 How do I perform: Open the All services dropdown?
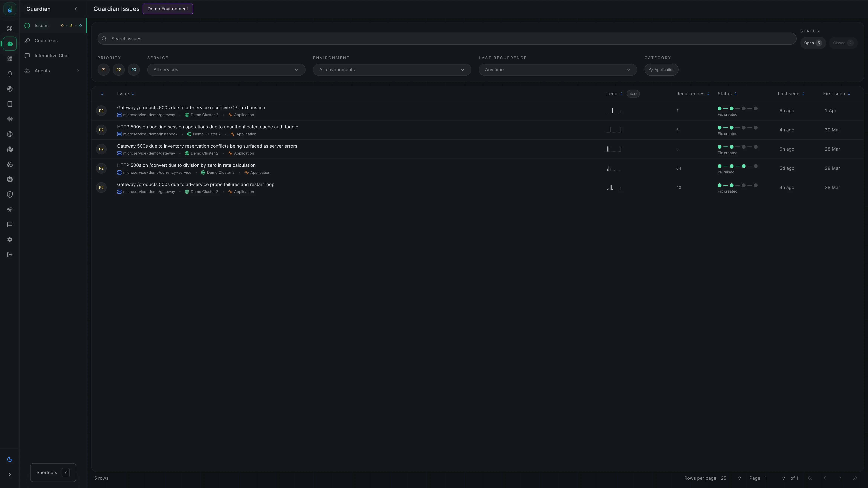226,70
